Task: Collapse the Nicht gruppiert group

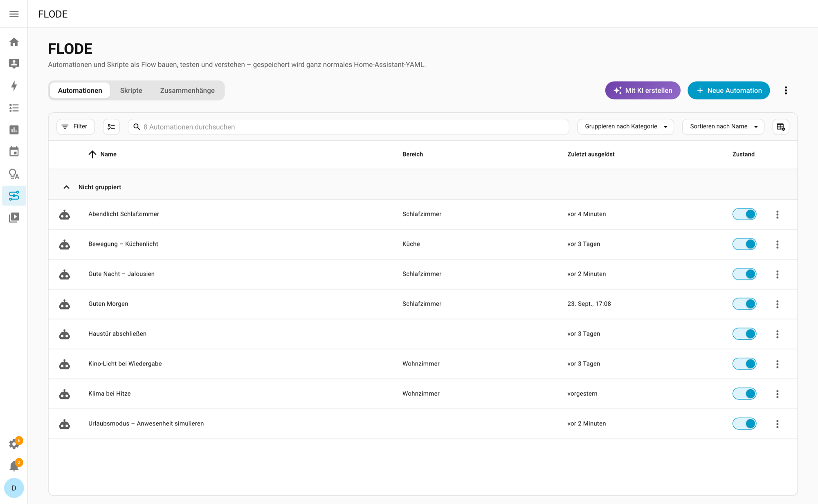Action: (x=66, y=187)
